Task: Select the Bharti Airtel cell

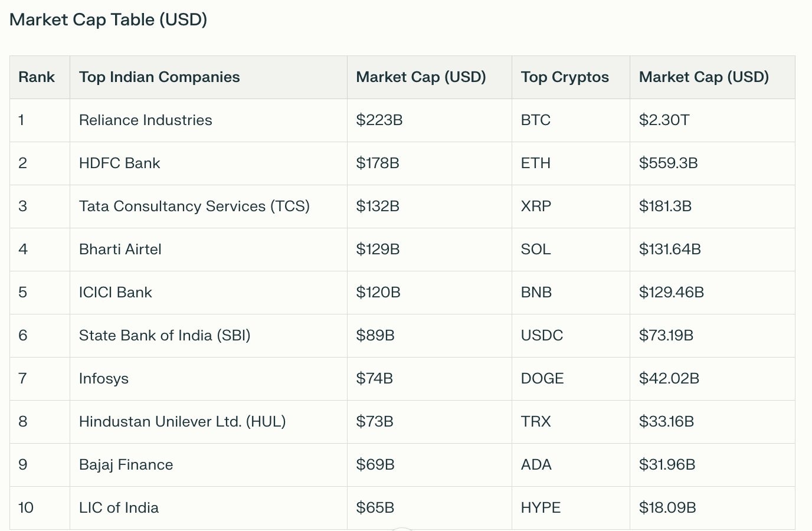Action: pyautogui.click(x=120, y=250)
